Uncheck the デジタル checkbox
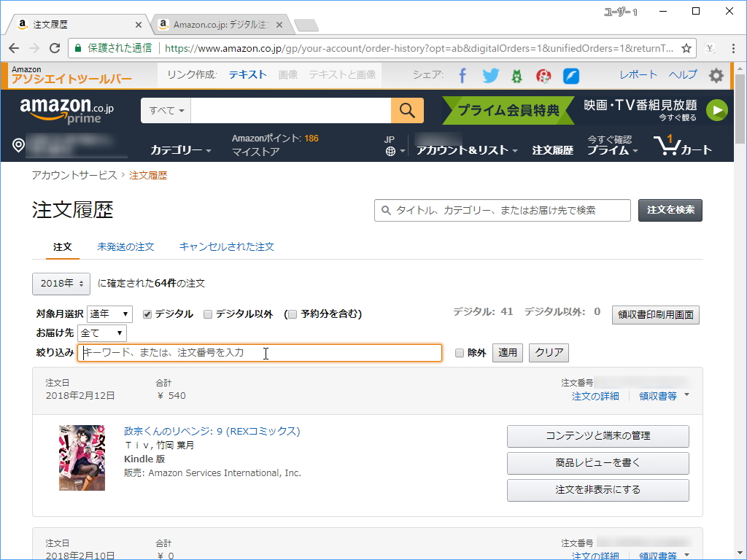The width and height of the screenshot is (747, 560). tap(146, 314)
